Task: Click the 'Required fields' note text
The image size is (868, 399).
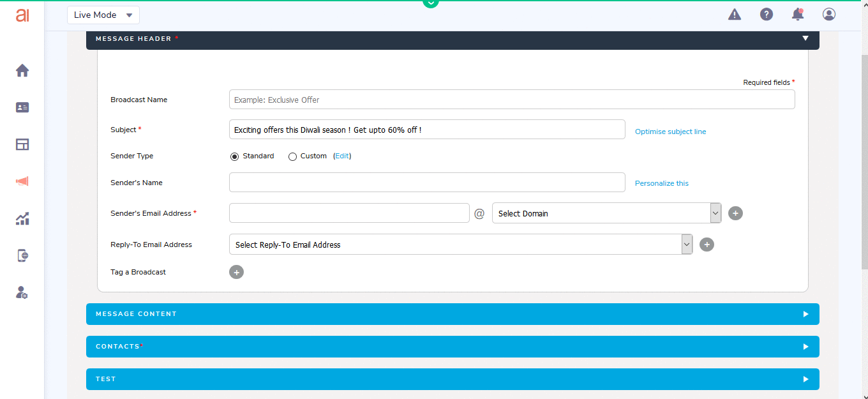Action: pyautogui.click(x=767, y=82)
